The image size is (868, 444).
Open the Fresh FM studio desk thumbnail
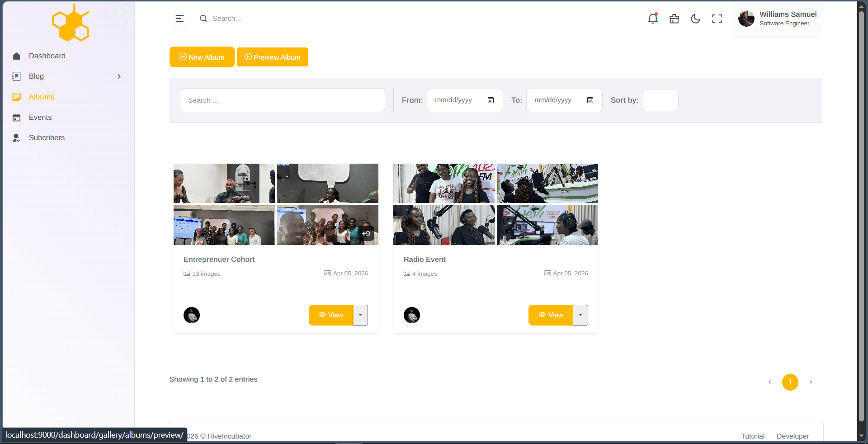(x=547, y=183)
